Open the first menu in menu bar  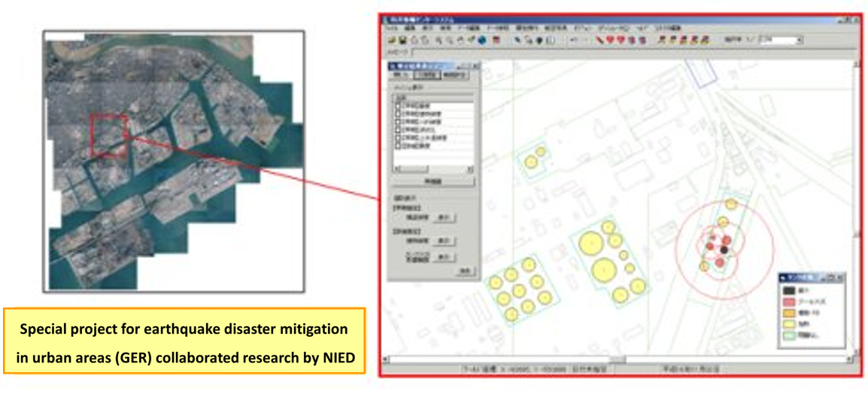tap(391, 28)
